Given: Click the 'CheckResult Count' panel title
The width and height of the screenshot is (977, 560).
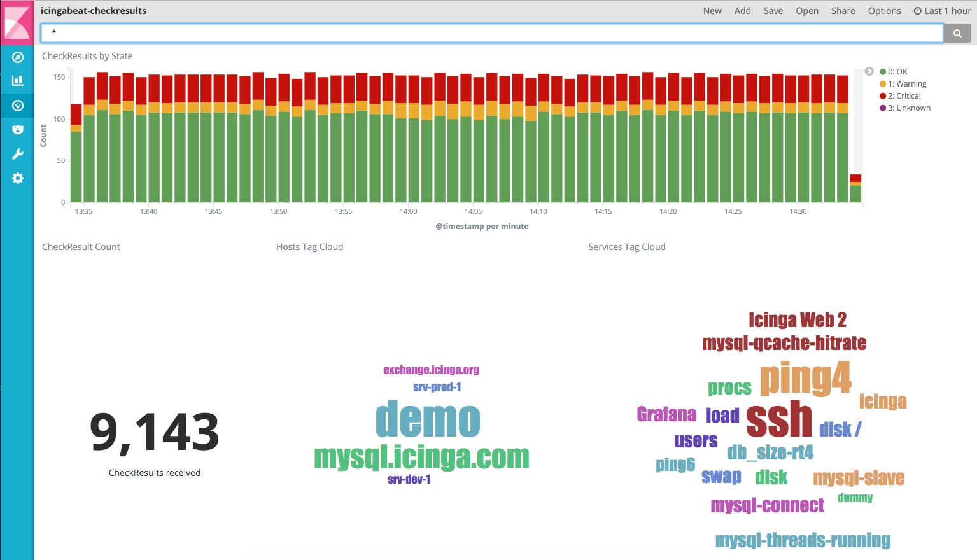Looking at the screenshot, I should point(81,247).
